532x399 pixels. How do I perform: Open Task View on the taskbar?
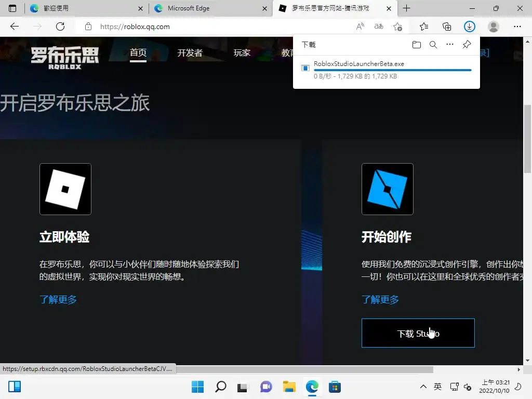(x=242, y=387)
